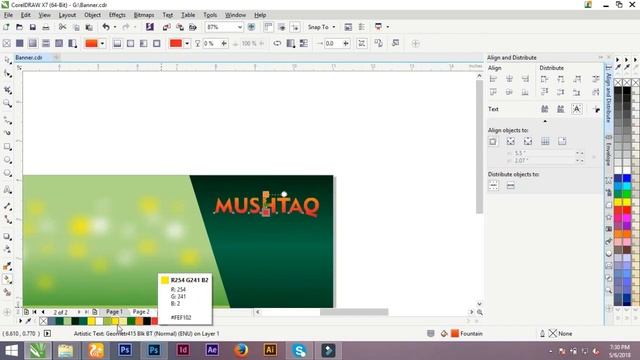
Task: Expand status bar coordinates arrow
Action: (x=47, y=333)
